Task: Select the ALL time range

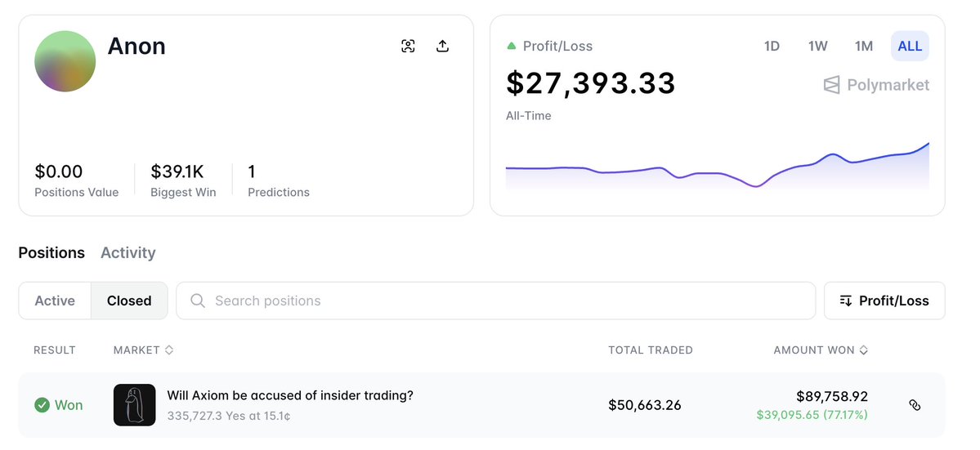Action: 910,47
